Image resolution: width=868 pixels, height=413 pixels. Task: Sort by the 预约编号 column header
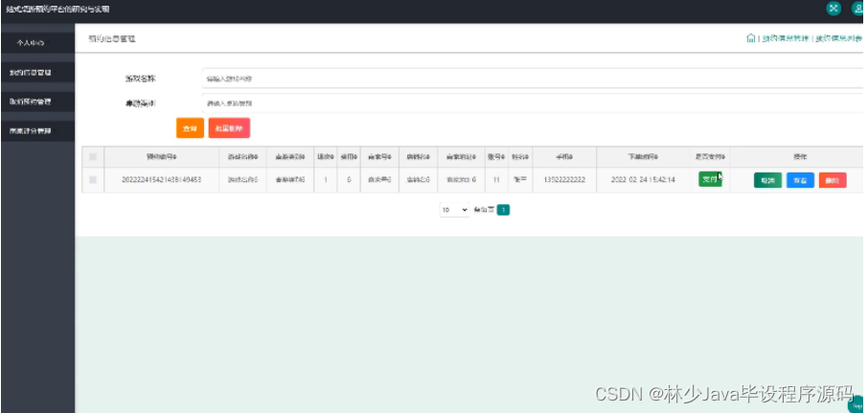click(162, 157)
